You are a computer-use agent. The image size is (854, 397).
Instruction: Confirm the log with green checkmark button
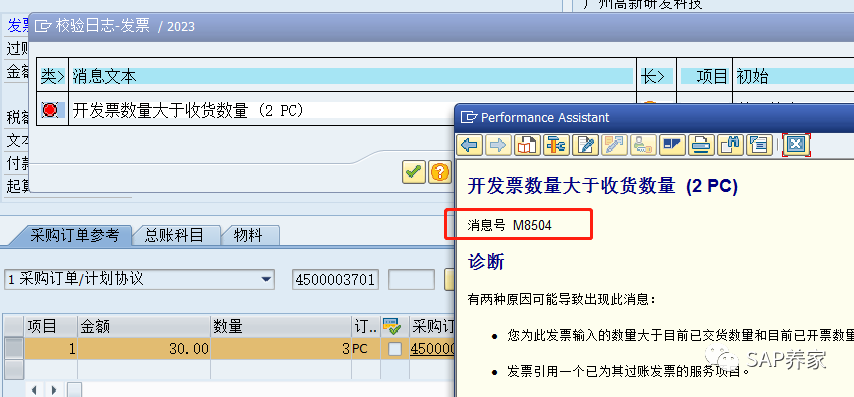(414, 172)
